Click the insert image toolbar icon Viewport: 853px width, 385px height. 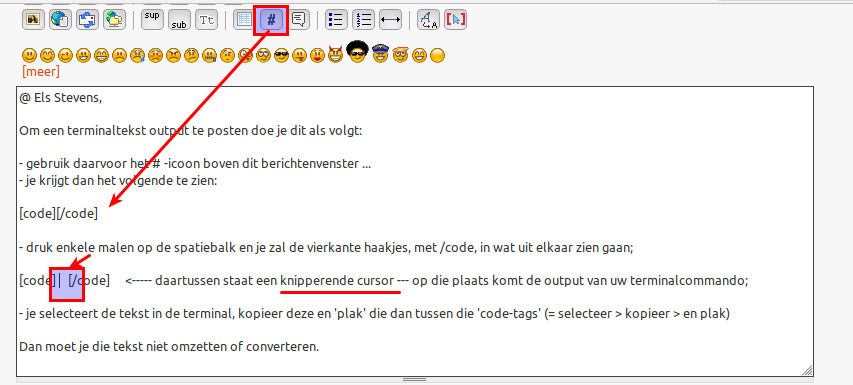click(33, 20)
